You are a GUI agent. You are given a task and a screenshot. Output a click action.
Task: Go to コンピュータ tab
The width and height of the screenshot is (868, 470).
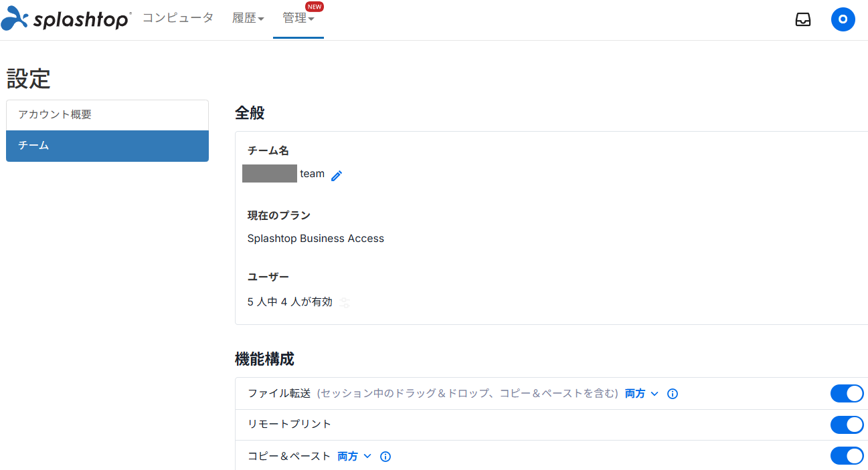tap(178, 18)
